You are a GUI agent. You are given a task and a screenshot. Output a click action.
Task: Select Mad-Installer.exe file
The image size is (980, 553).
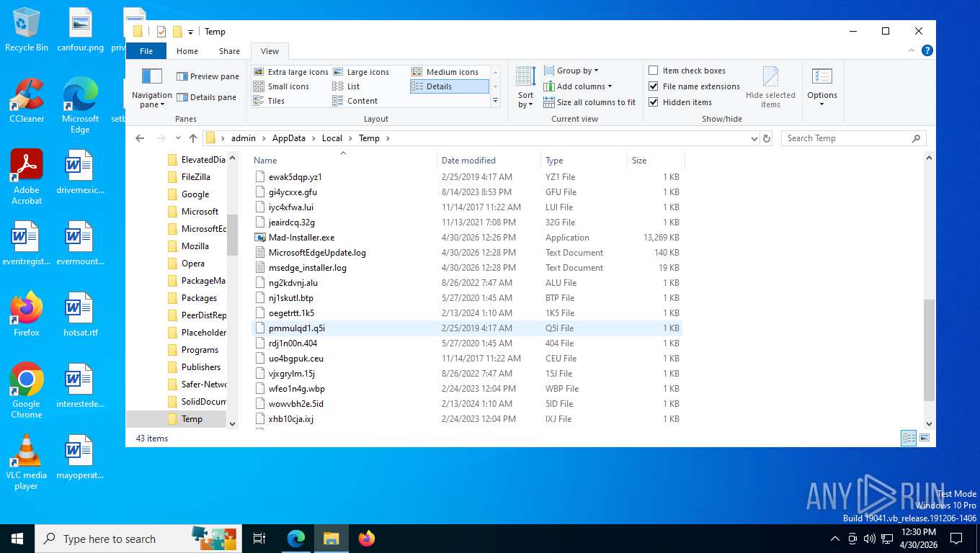point(467,238)
